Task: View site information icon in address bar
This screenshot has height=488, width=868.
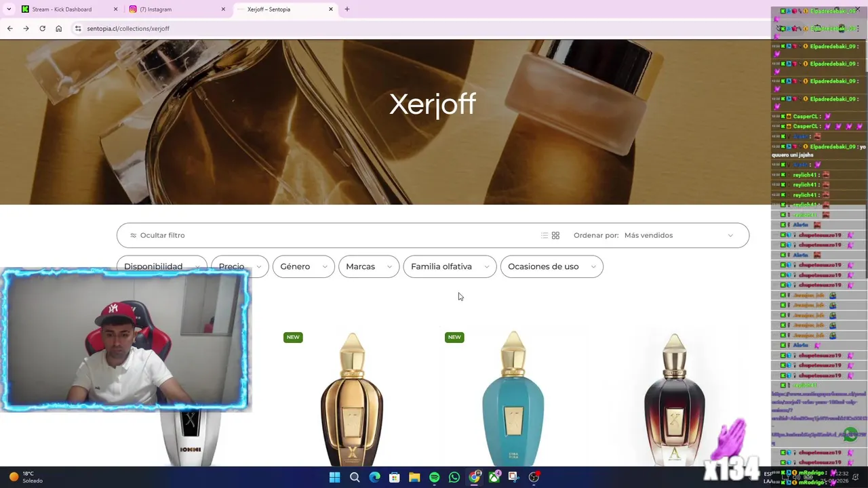Action: pyautogui.click(x=78, y=28)
